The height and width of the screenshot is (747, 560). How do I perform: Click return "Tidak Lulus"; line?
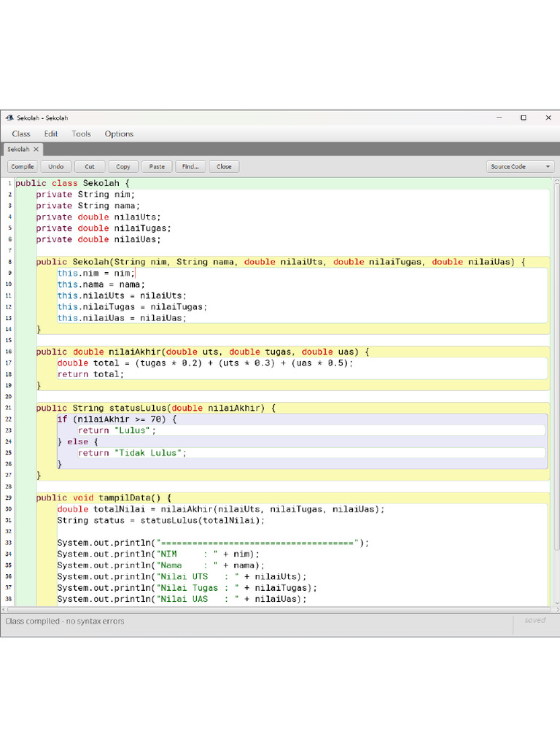click(133, 453)
